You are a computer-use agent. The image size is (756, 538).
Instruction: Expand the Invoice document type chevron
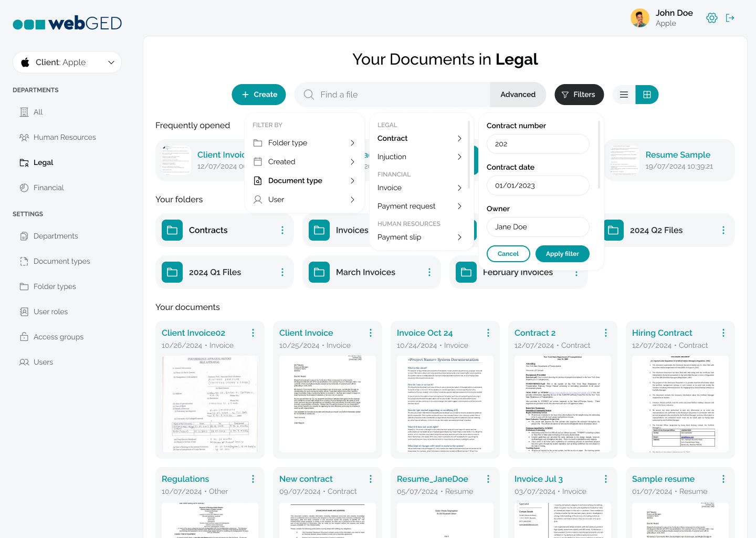tap(459, 188)
